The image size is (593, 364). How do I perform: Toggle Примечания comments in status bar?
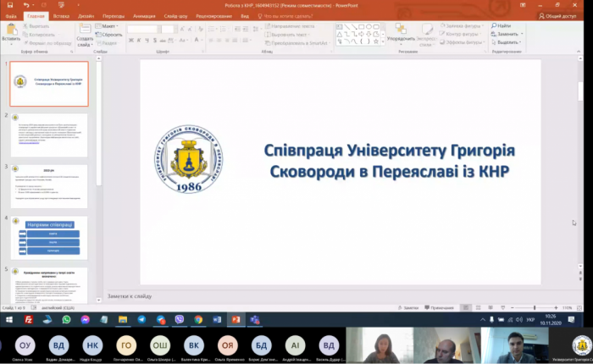tap(439, 308)
